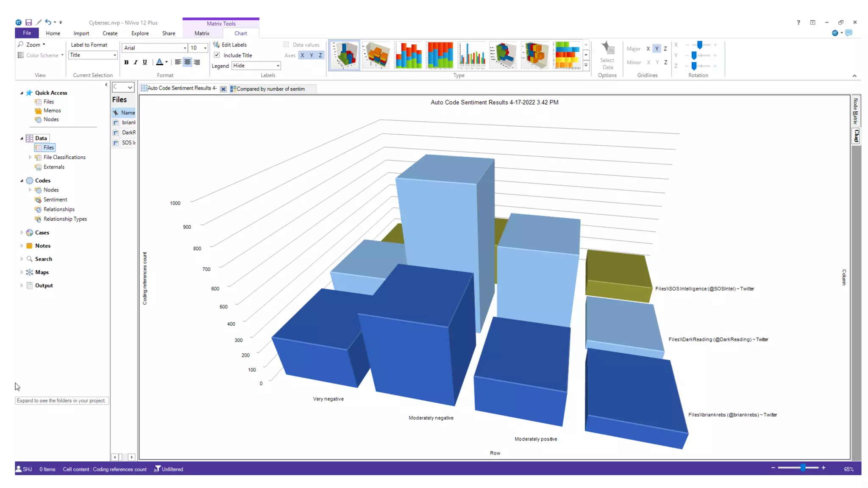Viewport: 868px width, 488px height.
Task: Apply bold formatting to label
Action: (126, 62)
